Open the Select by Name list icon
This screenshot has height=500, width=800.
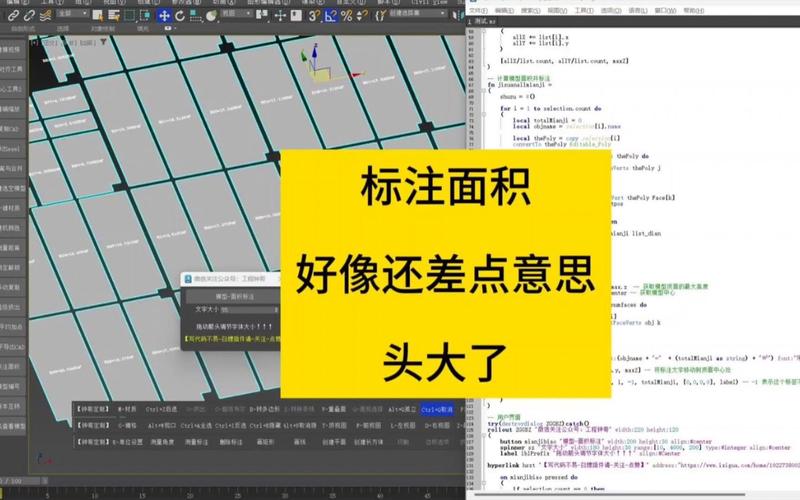[x=113, y=16]
